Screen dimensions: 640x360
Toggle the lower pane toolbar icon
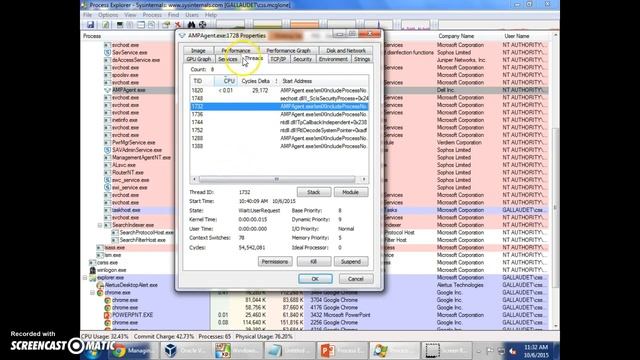coord(141,25)
